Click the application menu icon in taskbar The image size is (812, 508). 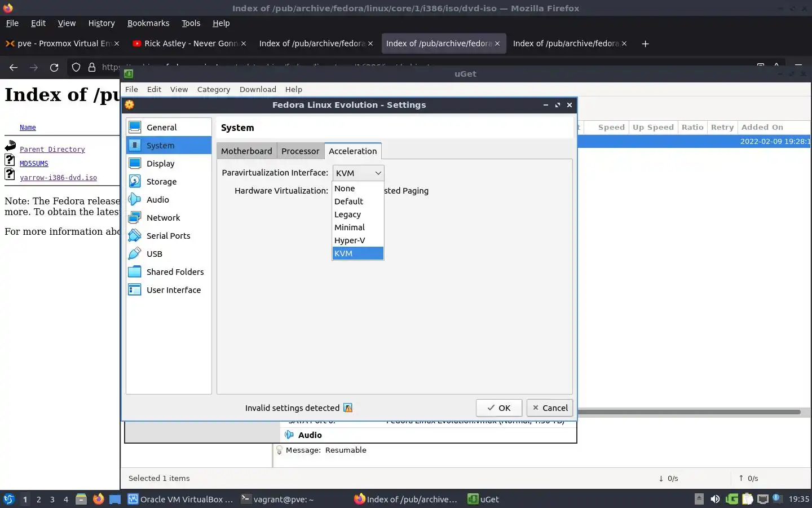click(8, 499)
